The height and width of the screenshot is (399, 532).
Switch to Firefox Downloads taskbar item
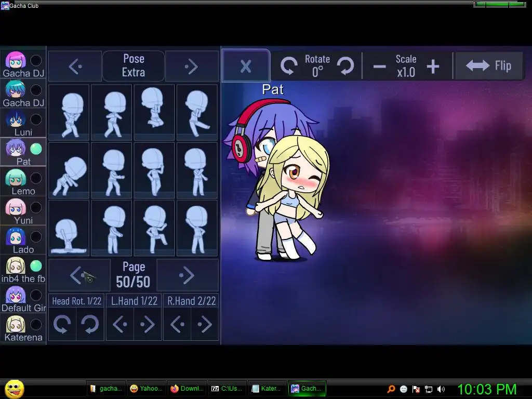(x=187, y=389)
